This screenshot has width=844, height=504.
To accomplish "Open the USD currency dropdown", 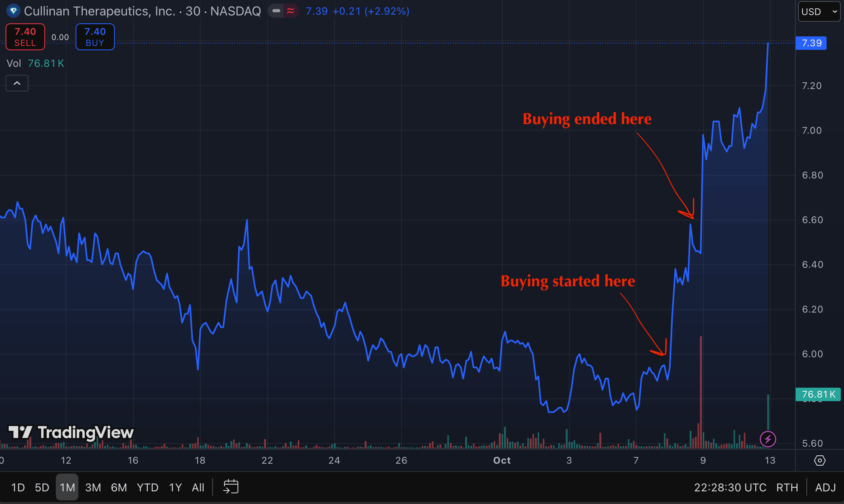I will 819,11.
